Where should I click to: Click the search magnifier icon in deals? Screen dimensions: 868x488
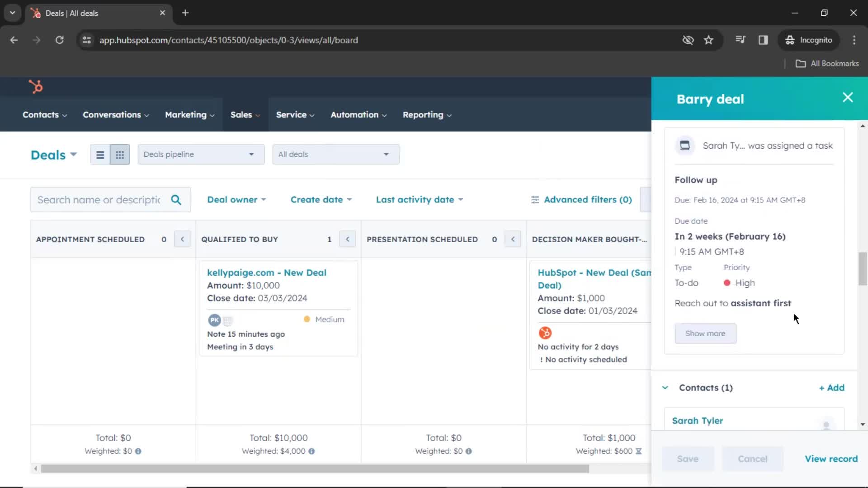pyautogui.click(x=176, y=200)
